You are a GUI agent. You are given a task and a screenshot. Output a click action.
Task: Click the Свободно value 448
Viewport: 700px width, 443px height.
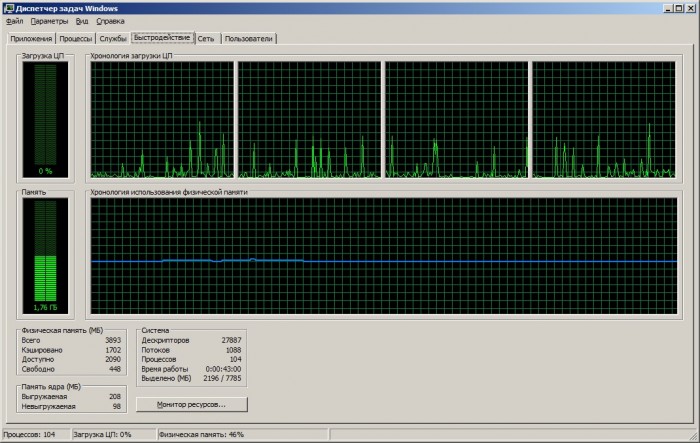tap(115, 369)
